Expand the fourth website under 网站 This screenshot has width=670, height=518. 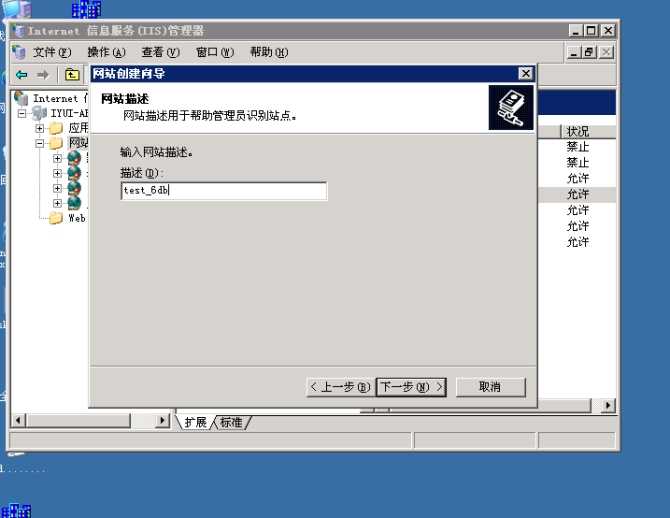(57, 203)
